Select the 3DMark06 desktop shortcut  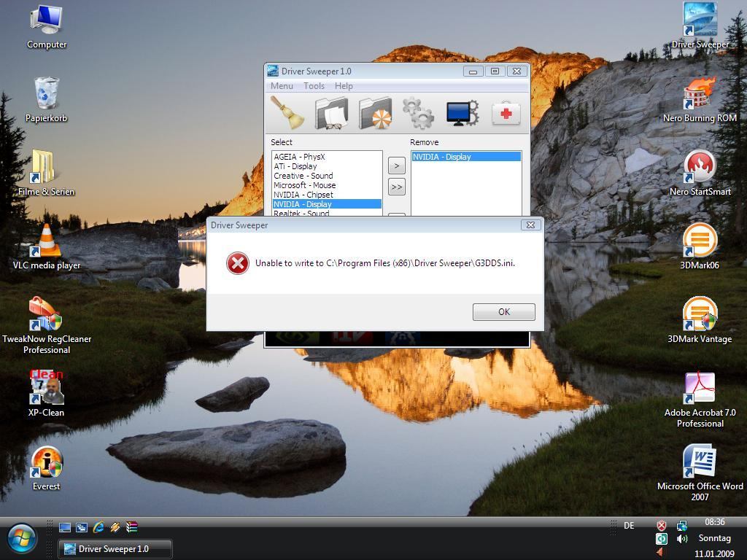700,247
